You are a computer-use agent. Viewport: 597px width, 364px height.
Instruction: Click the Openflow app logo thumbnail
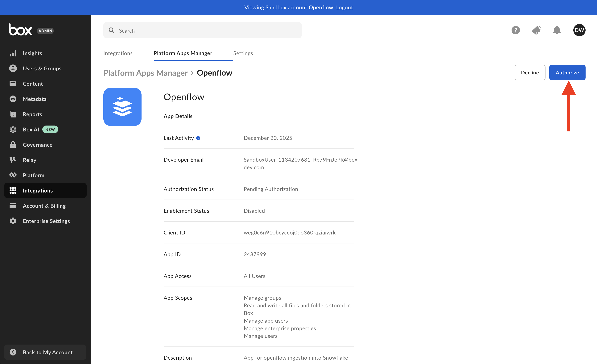122,107
